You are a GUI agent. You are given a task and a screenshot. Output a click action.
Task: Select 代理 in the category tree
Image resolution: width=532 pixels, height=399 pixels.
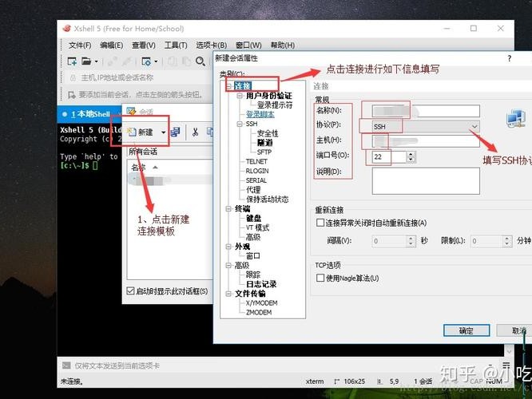[253, 190]
